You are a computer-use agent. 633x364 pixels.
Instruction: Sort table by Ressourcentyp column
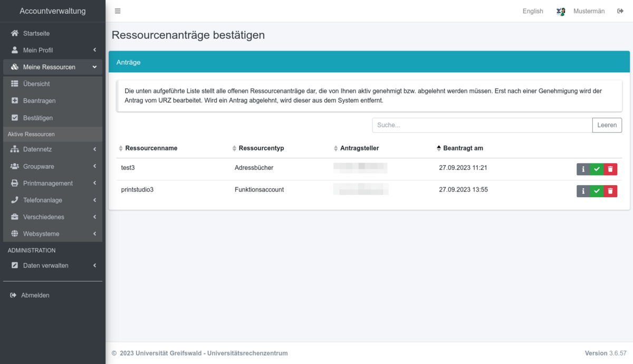tap(261, 148)
